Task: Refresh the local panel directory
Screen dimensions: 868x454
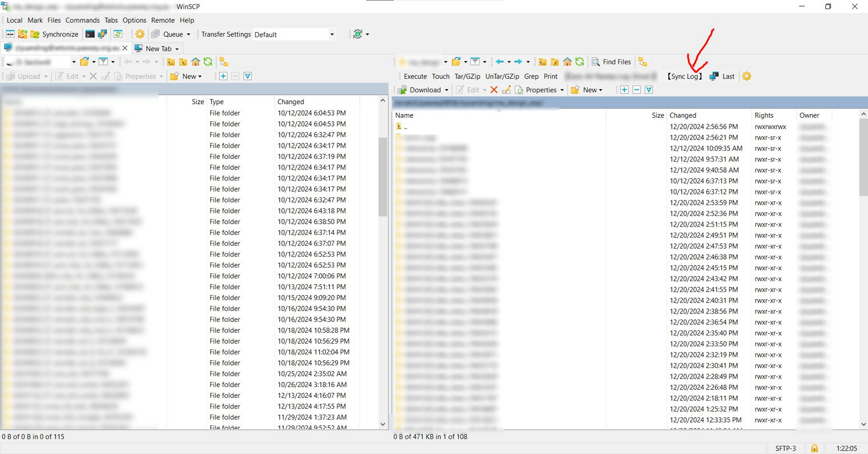Action: tap(208, 62)
